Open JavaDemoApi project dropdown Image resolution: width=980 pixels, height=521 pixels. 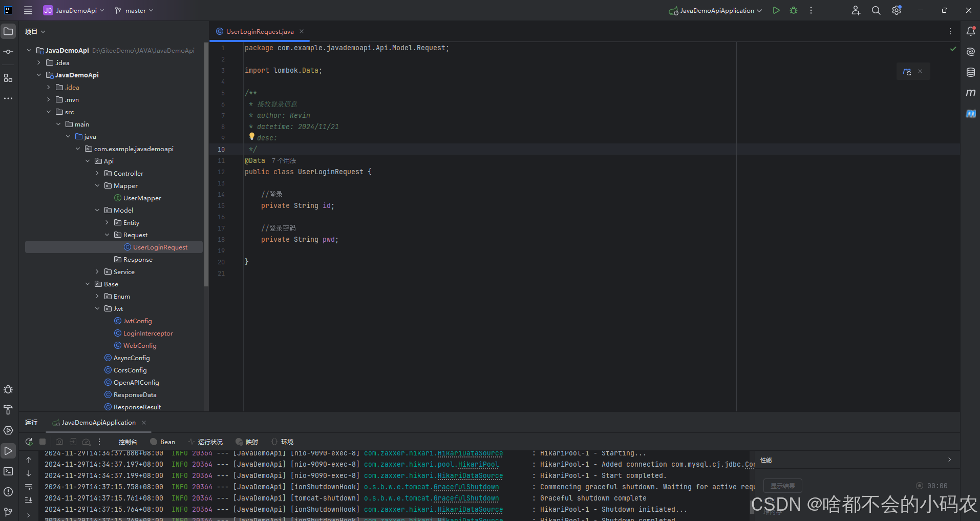[x=74, y=10]
